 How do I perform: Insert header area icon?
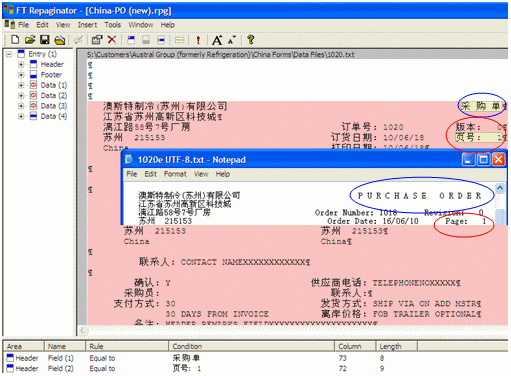click(131, 40)
